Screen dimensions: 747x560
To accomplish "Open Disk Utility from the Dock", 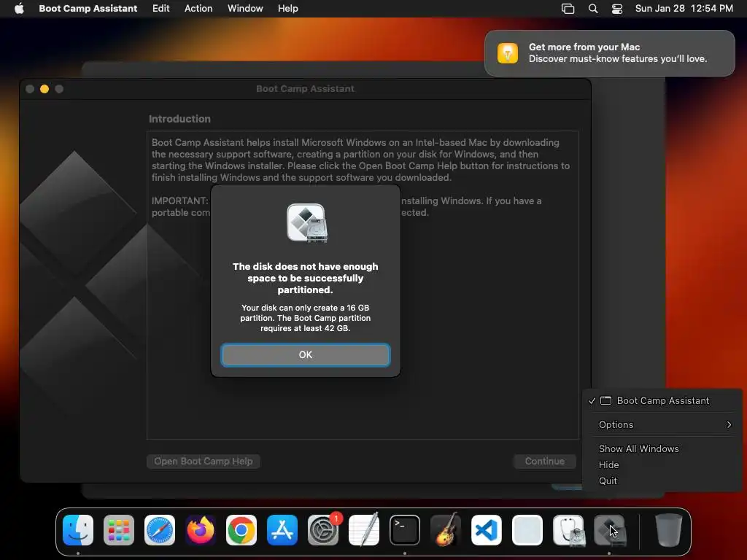I will (x=568, y=530).
